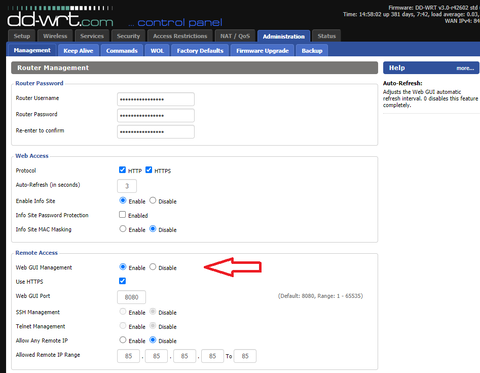480x373 pixels.
Task: Select Disable for Web GUI Management
Action: coord(153,267)
